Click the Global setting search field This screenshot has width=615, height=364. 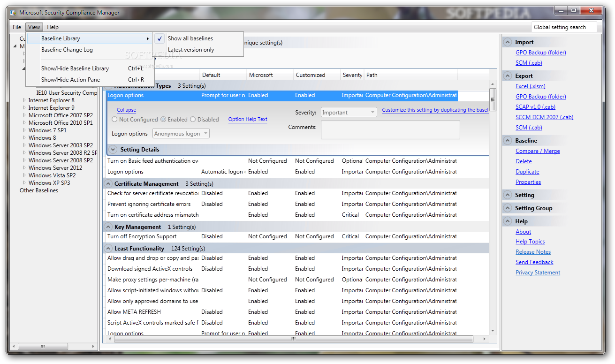564,27
